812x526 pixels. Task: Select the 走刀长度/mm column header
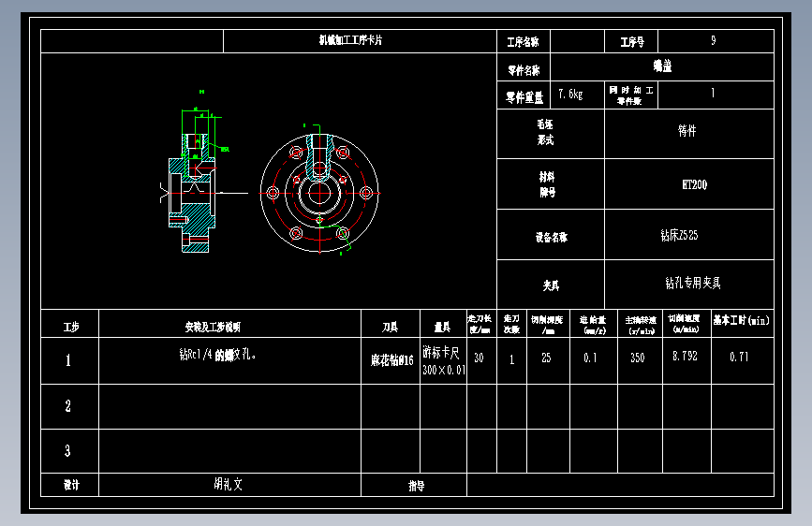[481, 324]
